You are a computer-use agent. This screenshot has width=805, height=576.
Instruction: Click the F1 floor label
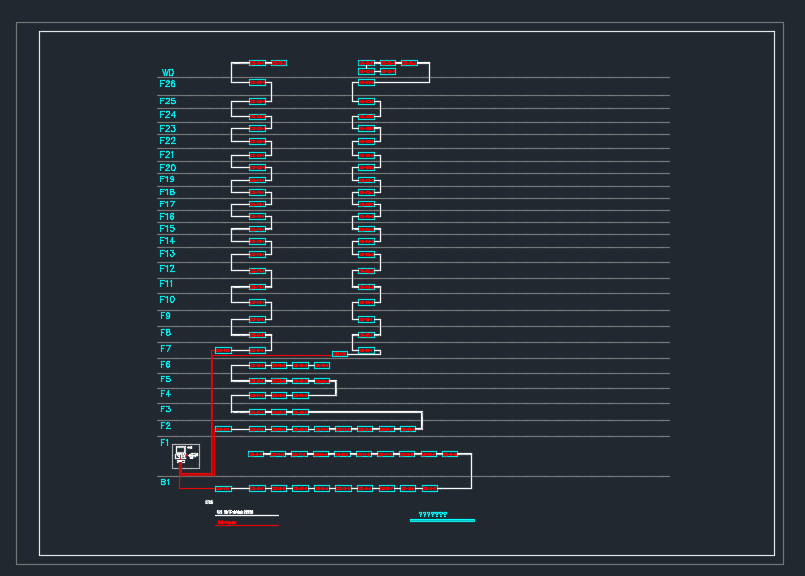pyautogui.click(x=164, y=443)
